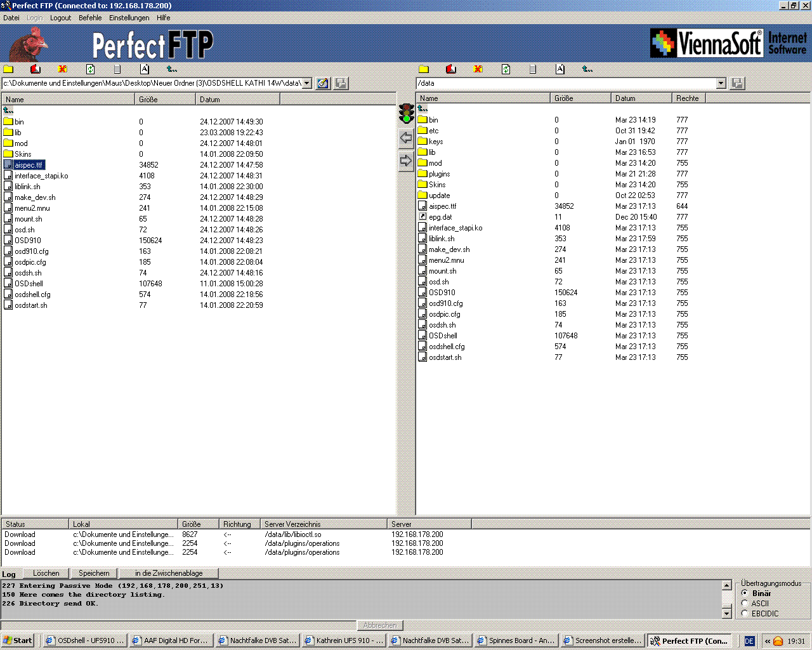Click the left arrow download button

tap(406, 138)
